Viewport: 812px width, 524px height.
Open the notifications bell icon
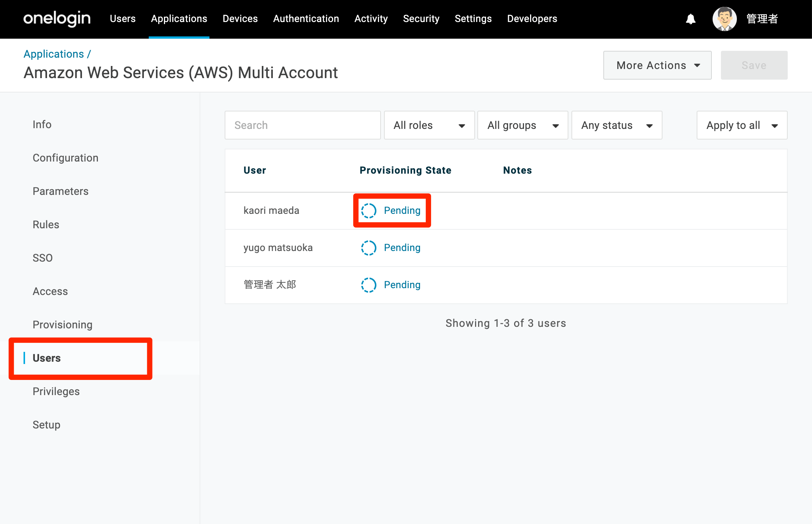point(691,19)
